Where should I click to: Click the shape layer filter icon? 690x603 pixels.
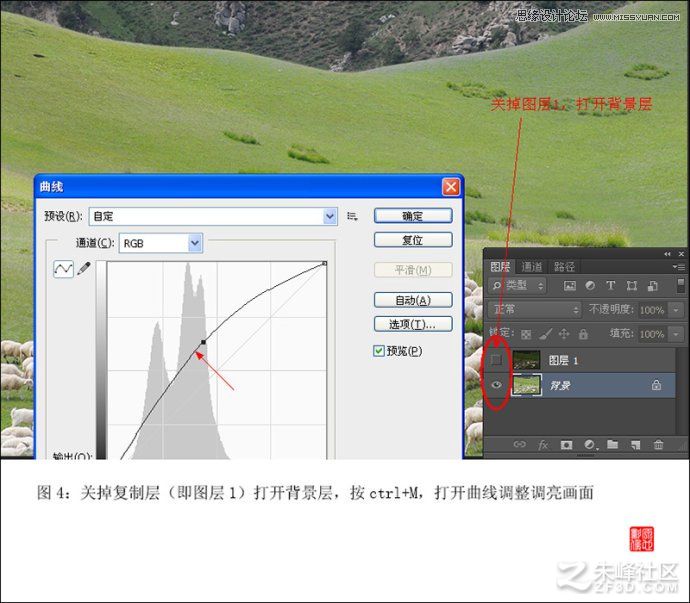coord(631,286)
